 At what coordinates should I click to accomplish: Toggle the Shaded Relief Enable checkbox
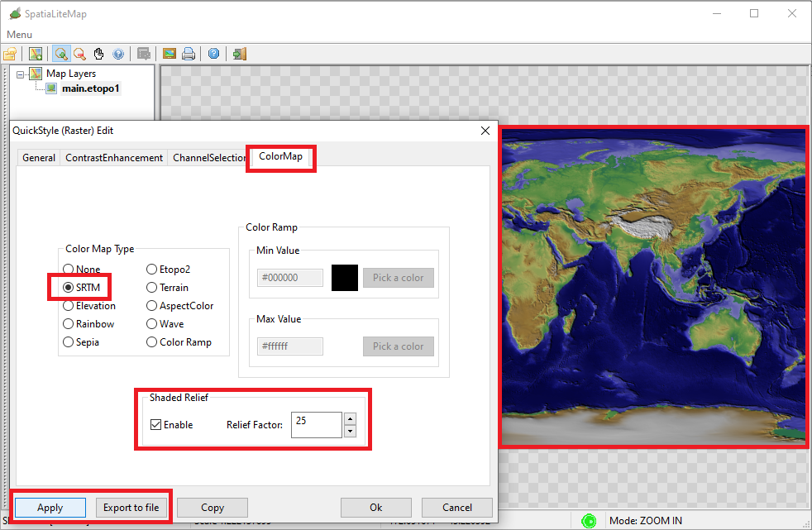coord(156,425)
